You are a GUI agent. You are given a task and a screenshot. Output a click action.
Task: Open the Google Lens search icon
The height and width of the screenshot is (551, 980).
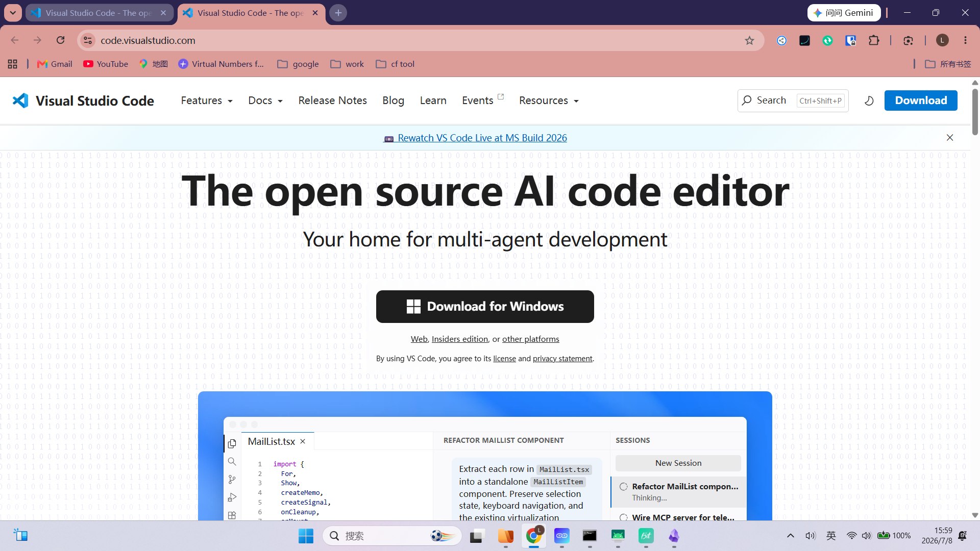(908, 40)
